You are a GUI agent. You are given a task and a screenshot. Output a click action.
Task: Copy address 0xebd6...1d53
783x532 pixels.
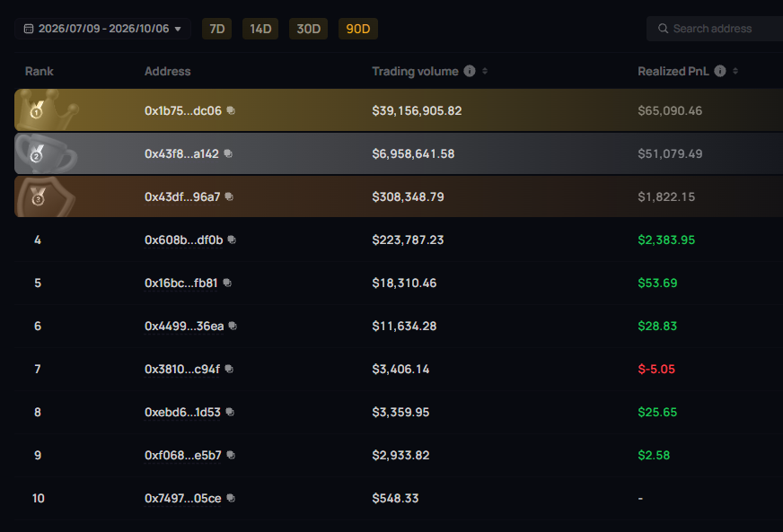coord(230,412)
